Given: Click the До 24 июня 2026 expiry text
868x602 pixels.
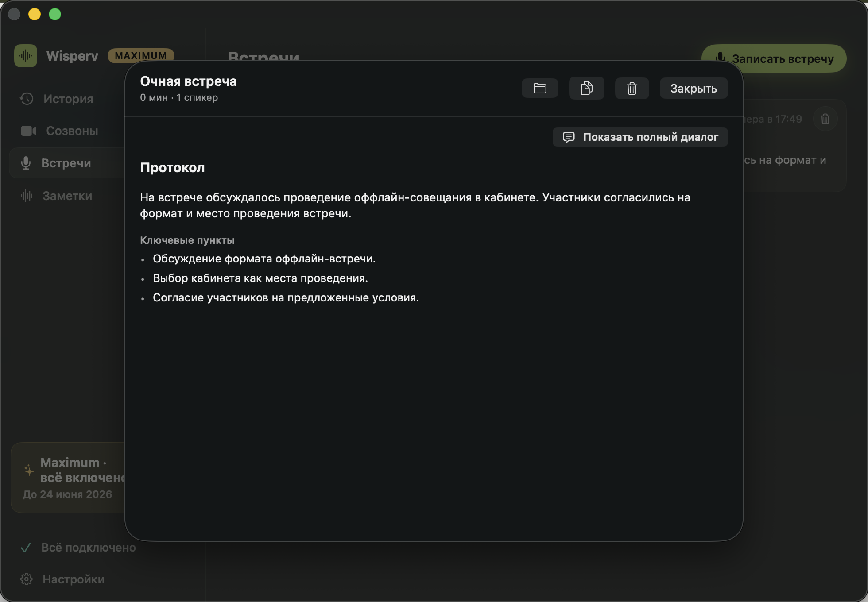Looking at the screenshot, I should click(67, 494).
